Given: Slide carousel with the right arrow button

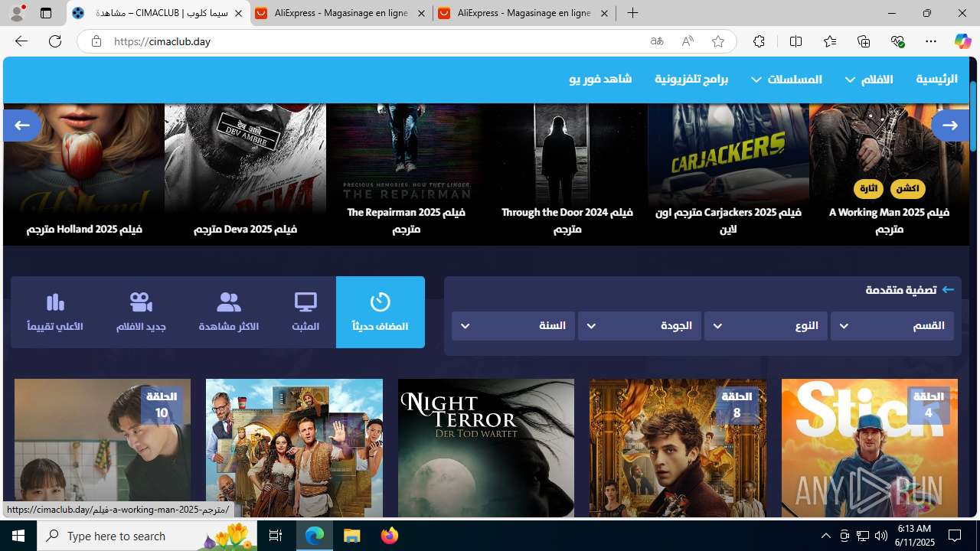Looking at the screenshot, I should (x=950, y=126).
